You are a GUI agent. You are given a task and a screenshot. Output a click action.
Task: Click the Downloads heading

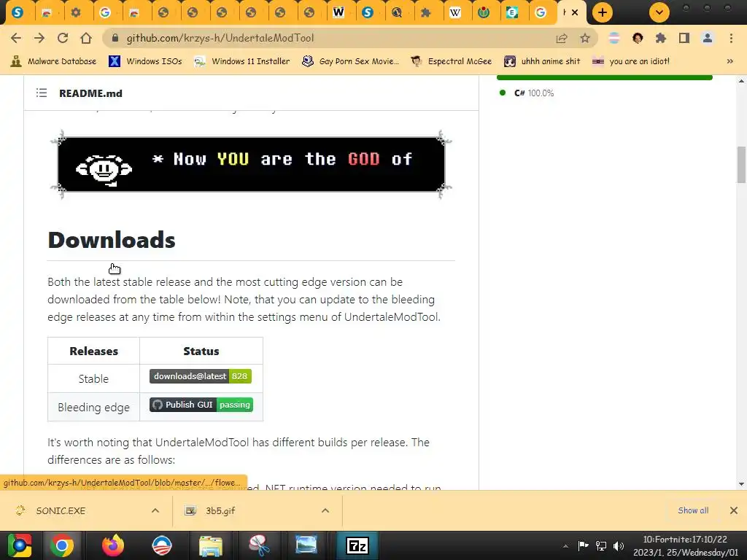[112, 239]
